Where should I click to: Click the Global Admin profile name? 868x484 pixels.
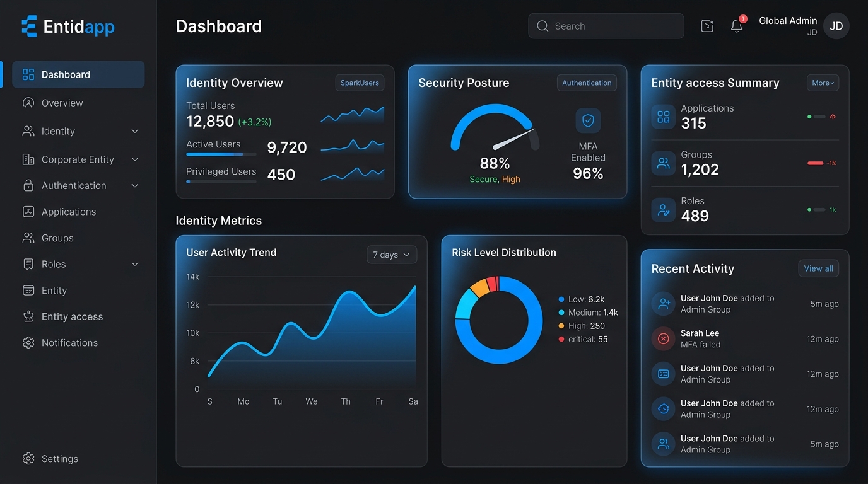click(788, 21)
